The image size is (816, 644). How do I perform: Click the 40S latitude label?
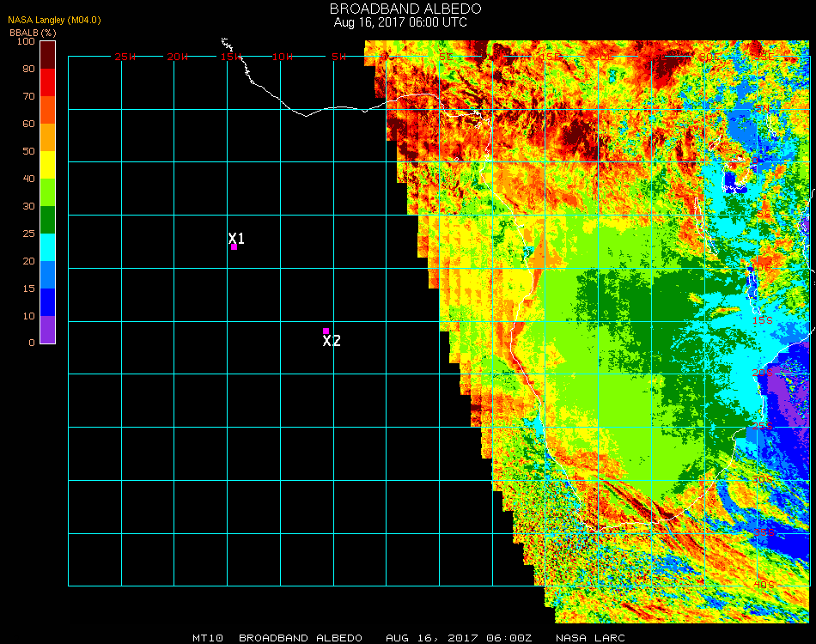click(x=763, y=585)
